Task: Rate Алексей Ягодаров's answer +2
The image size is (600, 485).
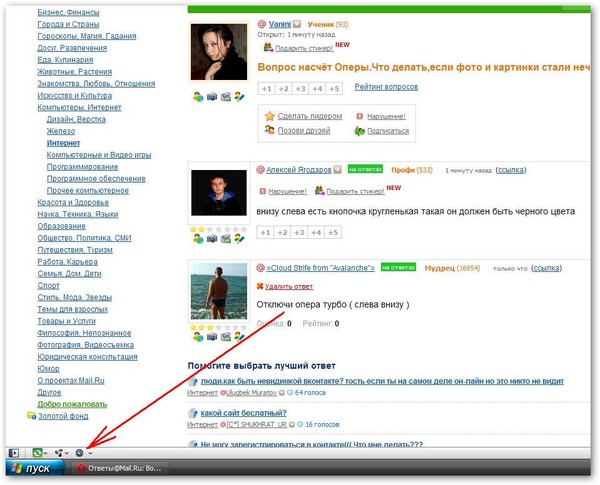Action: [282, 232]
